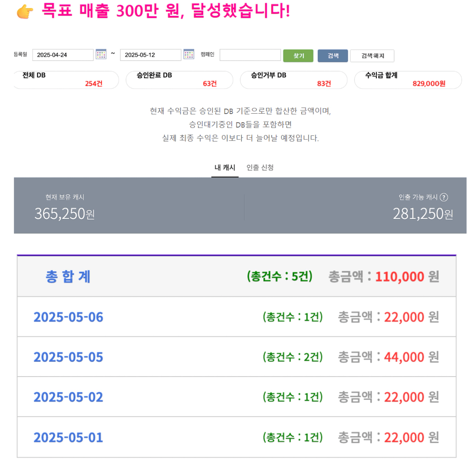Expand the 2025-05-02 summary row
The height and width of the screenshot is (460, 476).
point(236,397)
